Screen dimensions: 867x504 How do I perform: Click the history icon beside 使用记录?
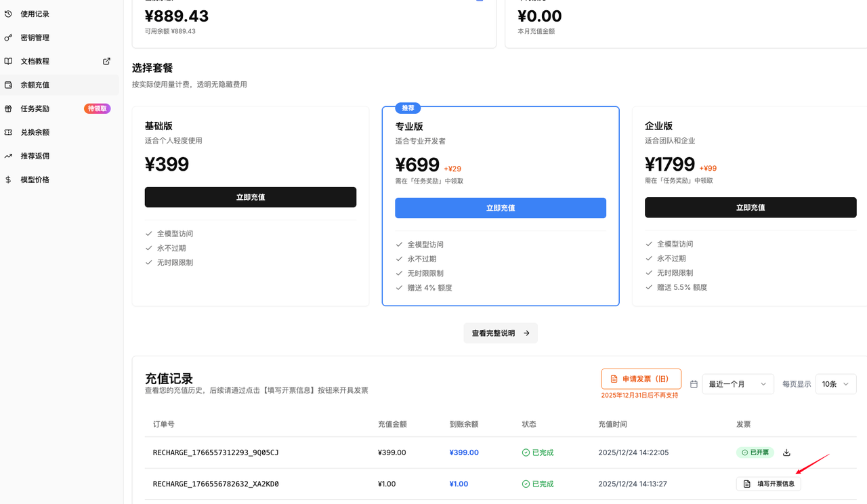coord(8,14)
